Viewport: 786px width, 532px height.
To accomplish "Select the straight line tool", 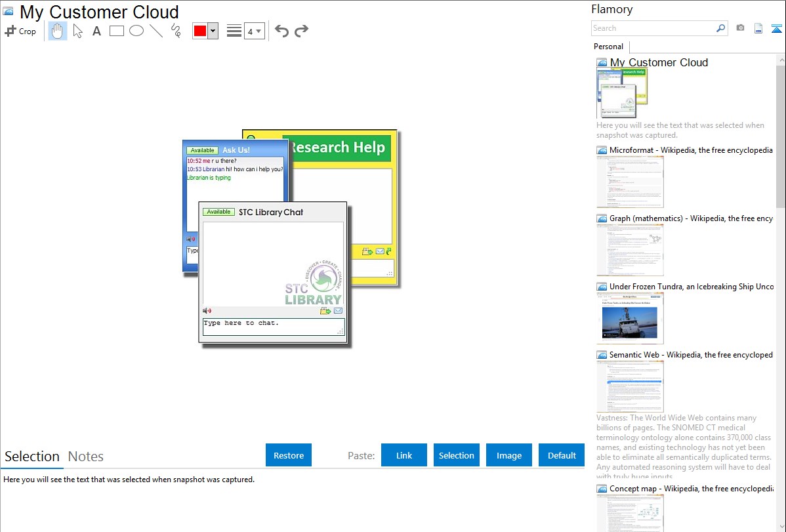I will pos(156,31).
